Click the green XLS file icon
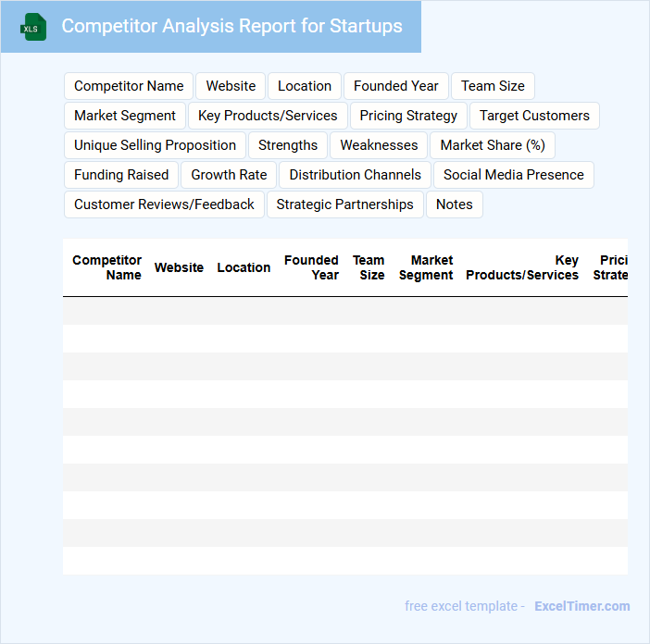Screen dimensions: 650x644 (x=33, y=27)
